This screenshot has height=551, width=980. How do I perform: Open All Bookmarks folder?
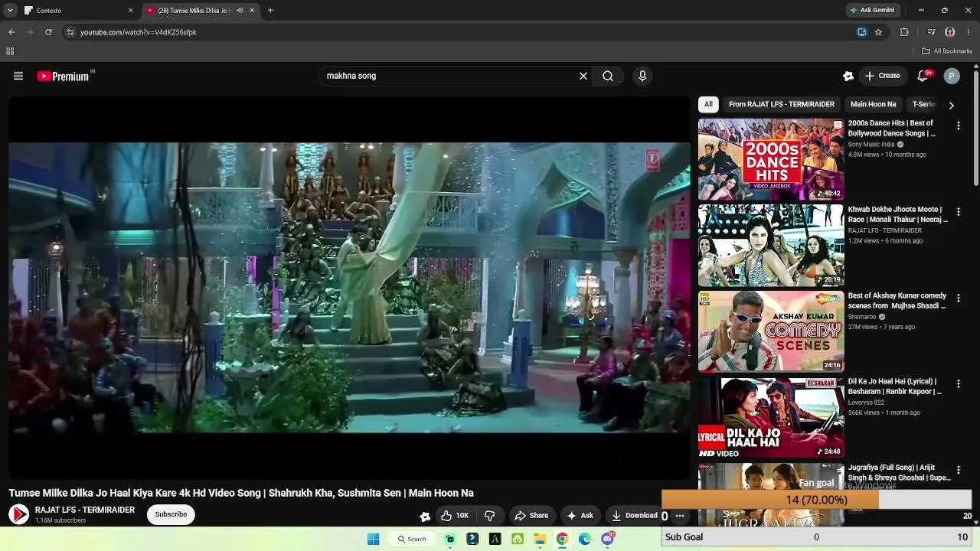point(947,51)
